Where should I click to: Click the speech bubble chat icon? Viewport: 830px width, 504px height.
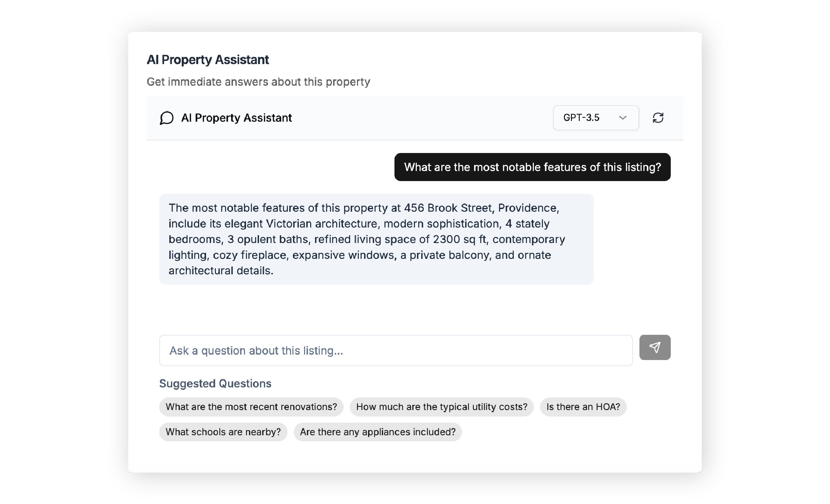point(167,118)
